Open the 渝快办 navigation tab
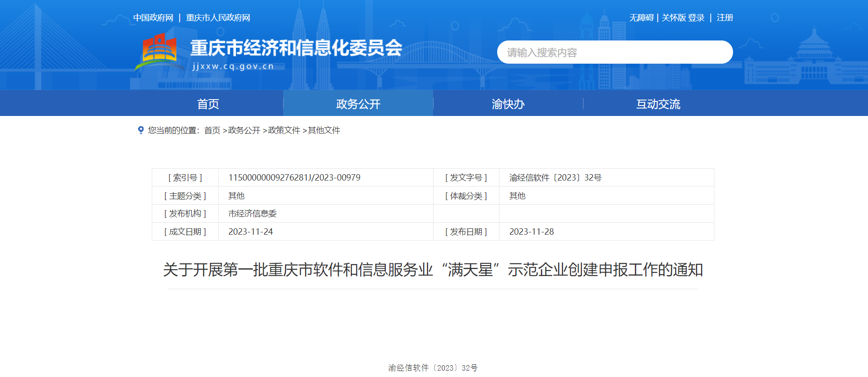868x377 pixels. (x=508, y=104)
